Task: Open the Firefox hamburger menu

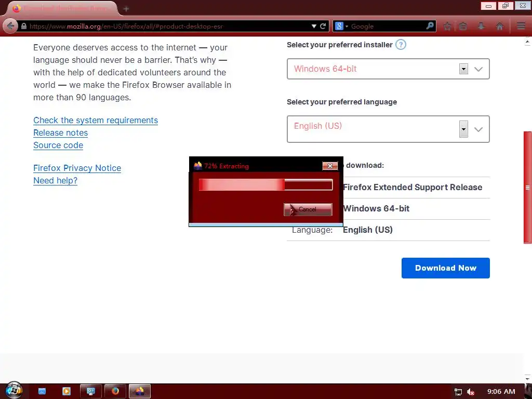Action: tap(521, 26)
